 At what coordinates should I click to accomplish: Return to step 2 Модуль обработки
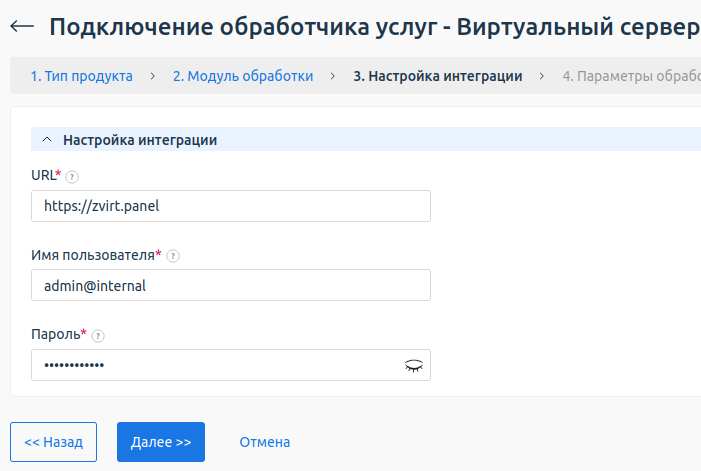(x=243, y=76)
